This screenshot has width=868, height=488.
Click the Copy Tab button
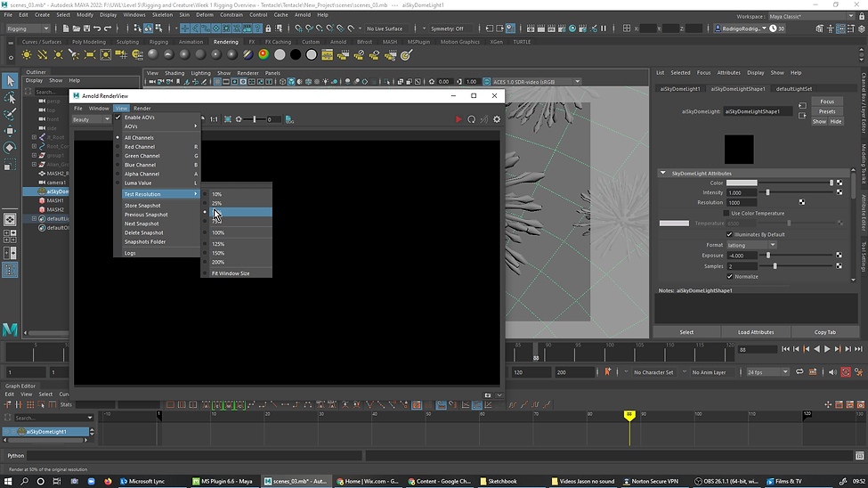(824, 332)
